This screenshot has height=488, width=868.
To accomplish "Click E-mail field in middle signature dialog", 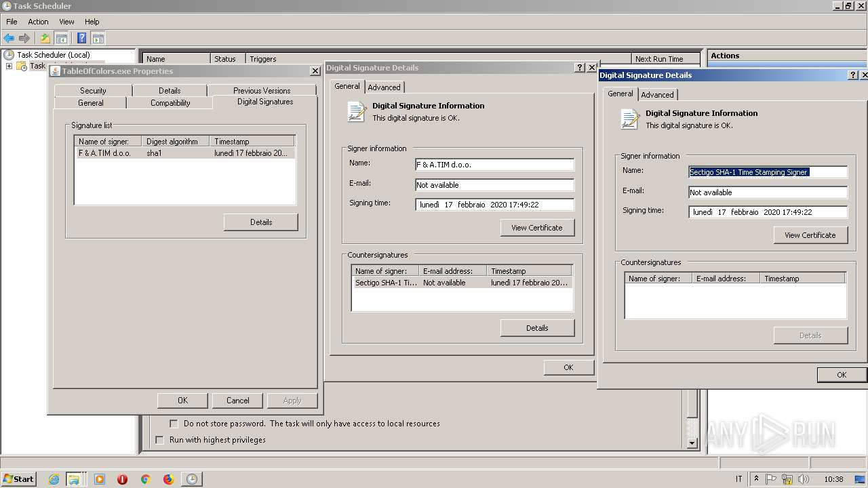I will pyautogui.click(x=494, y=185).
